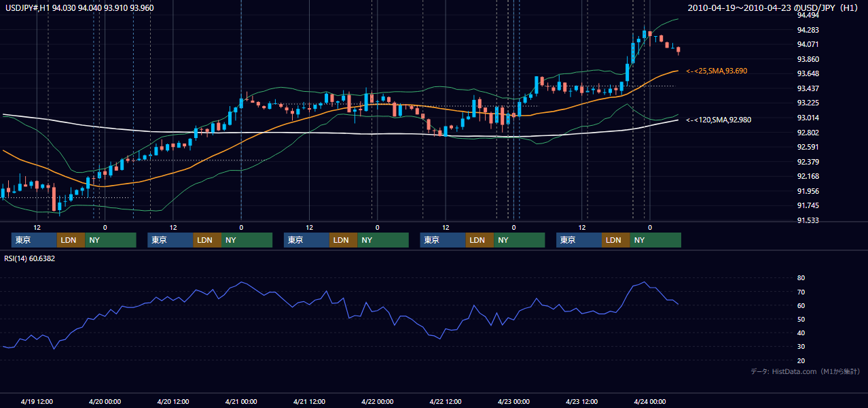
Task: Click the 91.533 price axis label
Action: pos(808,221)
